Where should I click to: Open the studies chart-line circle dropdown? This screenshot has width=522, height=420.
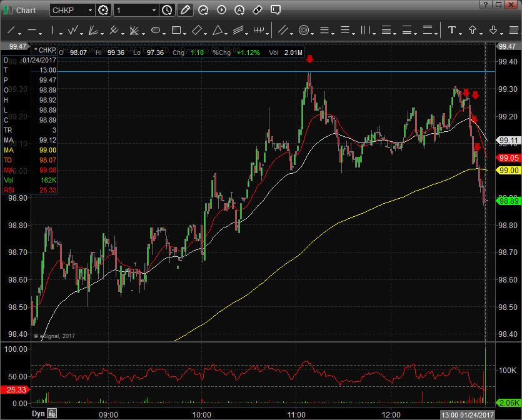pyautogui.click(x=203, y=11)
